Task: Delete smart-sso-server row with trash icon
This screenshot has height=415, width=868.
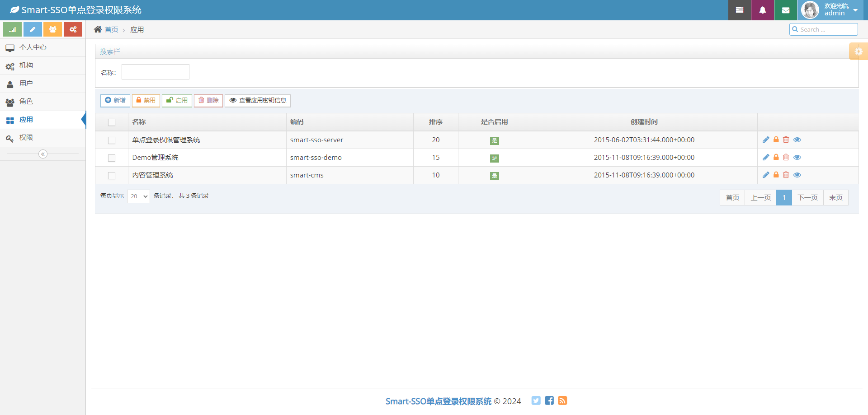Action: click(786, 140)
